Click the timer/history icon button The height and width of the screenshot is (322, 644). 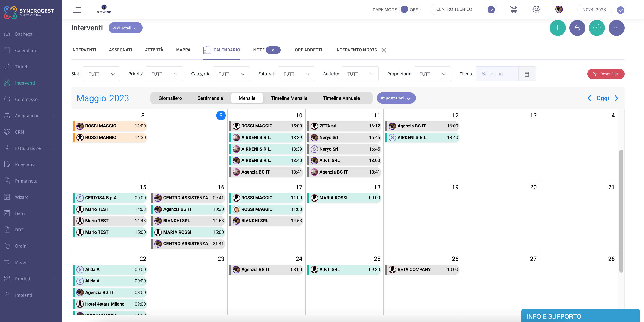pos(597,28)
